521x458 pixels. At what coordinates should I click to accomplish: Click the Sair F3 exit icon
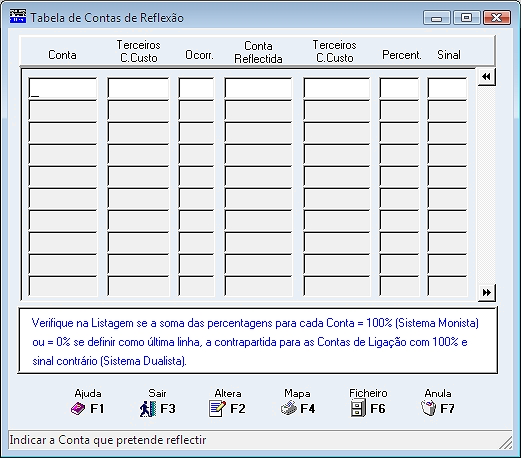148,409
